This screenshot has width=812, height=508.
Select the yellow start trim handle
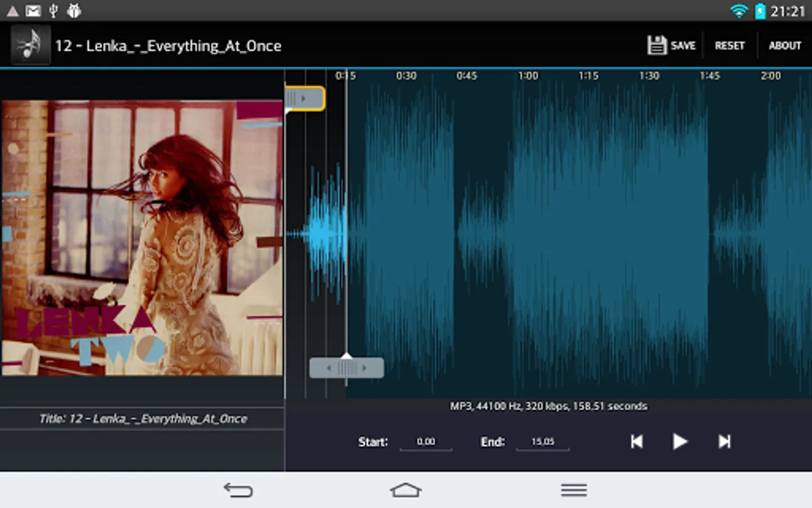click(304, 98)
